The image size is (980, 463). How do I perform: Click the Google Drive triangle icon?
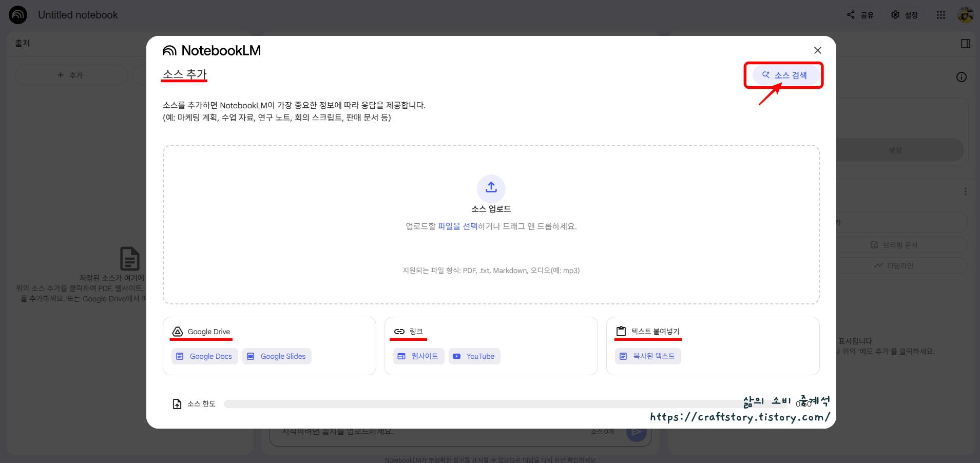pyautogui.click(x=178, y=332)
